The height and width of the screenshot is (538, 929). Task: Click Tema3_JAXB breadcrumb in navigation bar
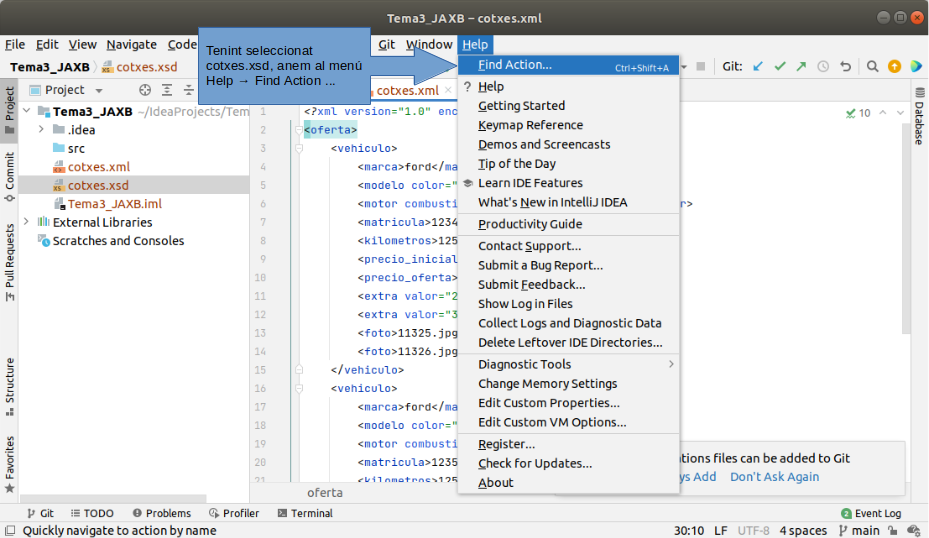pos(49,67)
